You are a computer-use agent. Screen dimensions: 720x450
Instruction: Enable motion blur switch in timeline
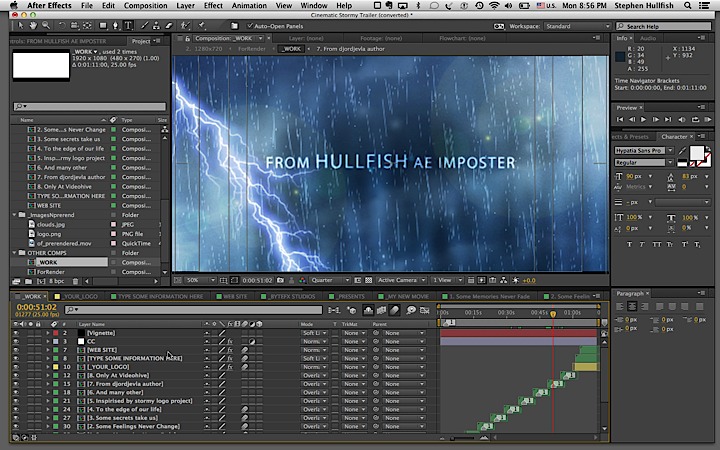point(394,310)
